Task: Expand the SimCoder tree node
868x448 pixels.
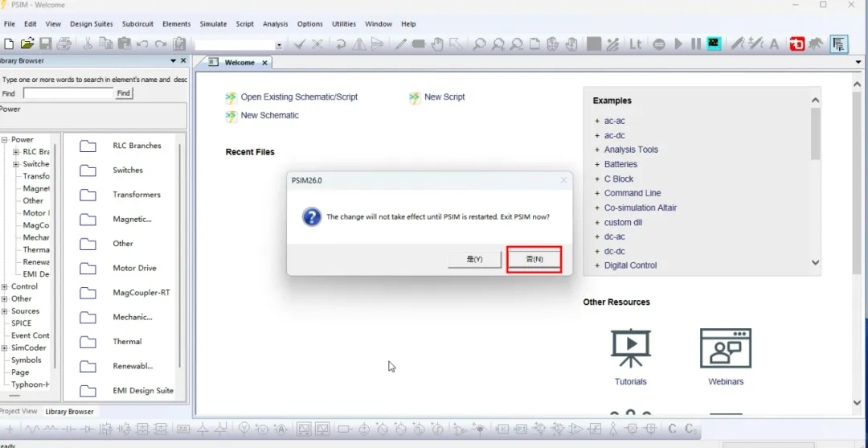Action: (x=5, y=347)
